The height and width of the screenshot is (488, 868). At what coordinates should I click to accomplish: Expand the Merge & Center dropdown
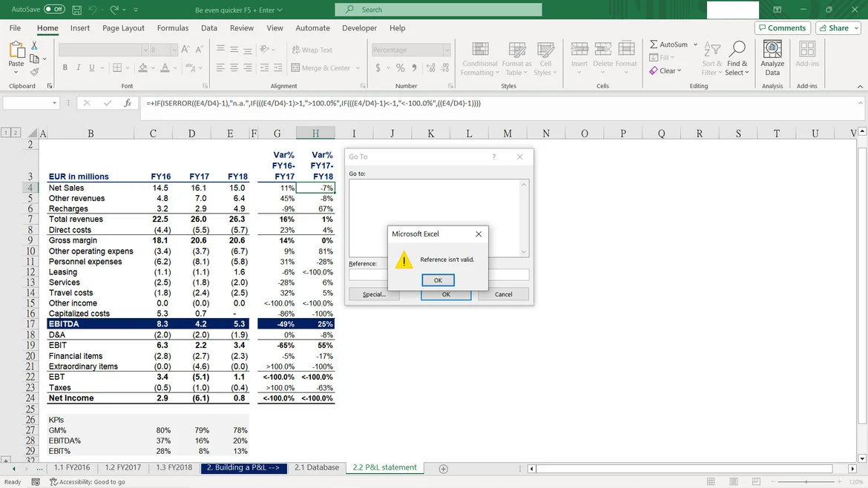tap(358, 67)
